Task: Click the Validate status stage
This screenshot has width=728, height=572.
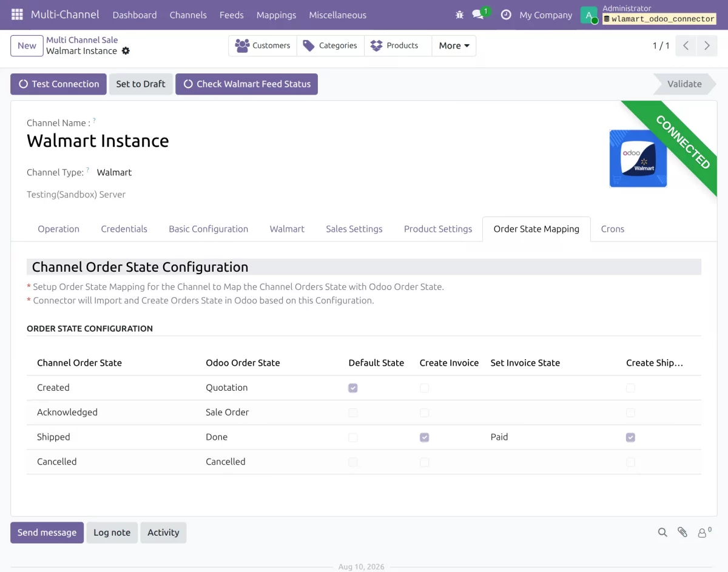Action: tap(684, 84)
